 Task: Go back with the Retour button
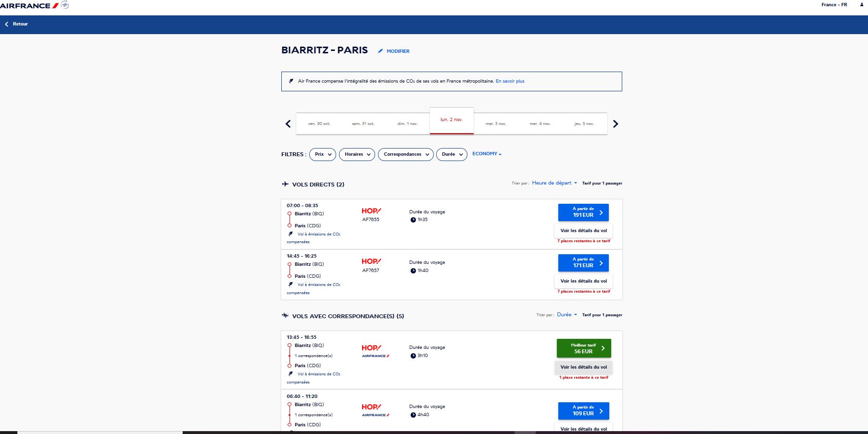tap(16, 24)
